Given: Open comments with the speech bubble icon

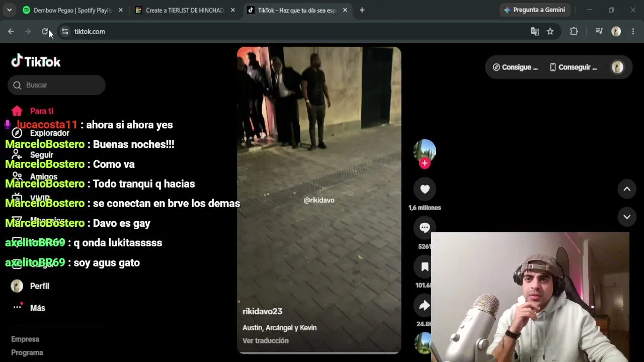Looking at the screenshot, I should point(425,228).
